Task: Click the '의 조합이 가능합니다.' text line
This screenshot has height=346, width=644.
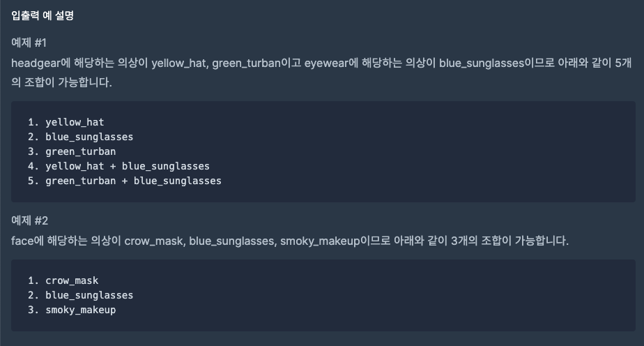Action: pyautogui.click(x=61, y=82)
